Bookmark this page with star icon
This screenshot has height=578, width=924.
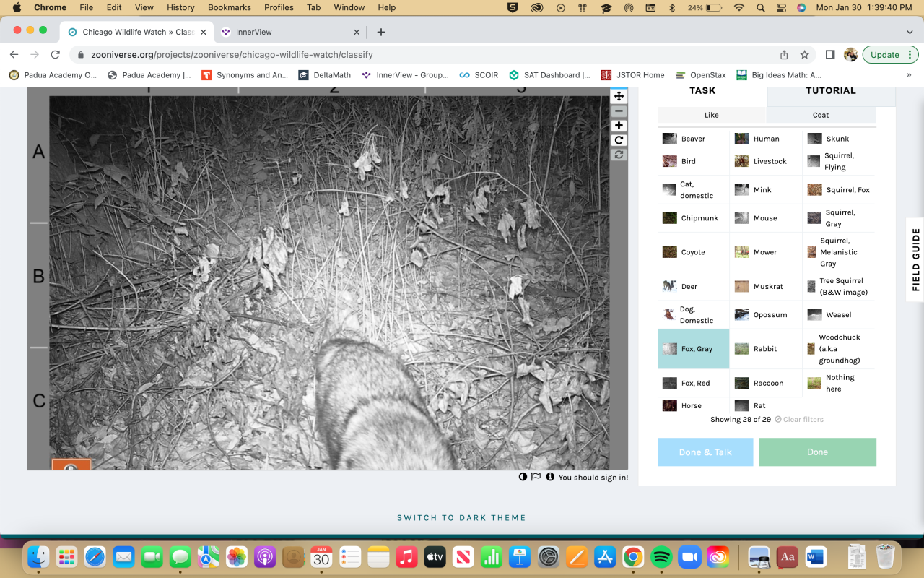point(804,55)
